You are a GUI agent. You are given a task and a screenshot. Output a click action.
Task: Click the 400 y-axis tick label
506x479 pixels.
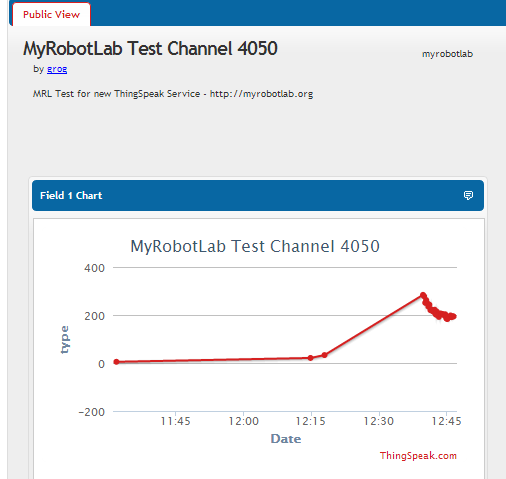94,268
